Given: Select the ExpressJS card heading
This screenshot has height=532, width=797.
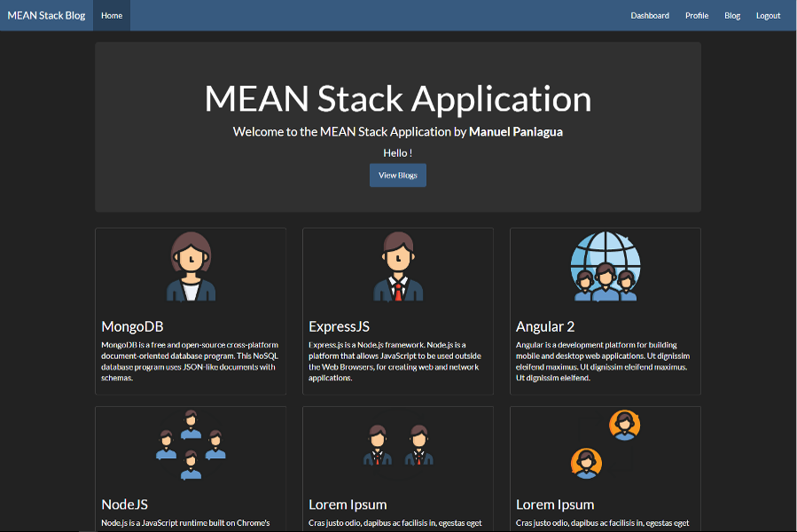Looking at the screenshot, I should pos(340,326).
